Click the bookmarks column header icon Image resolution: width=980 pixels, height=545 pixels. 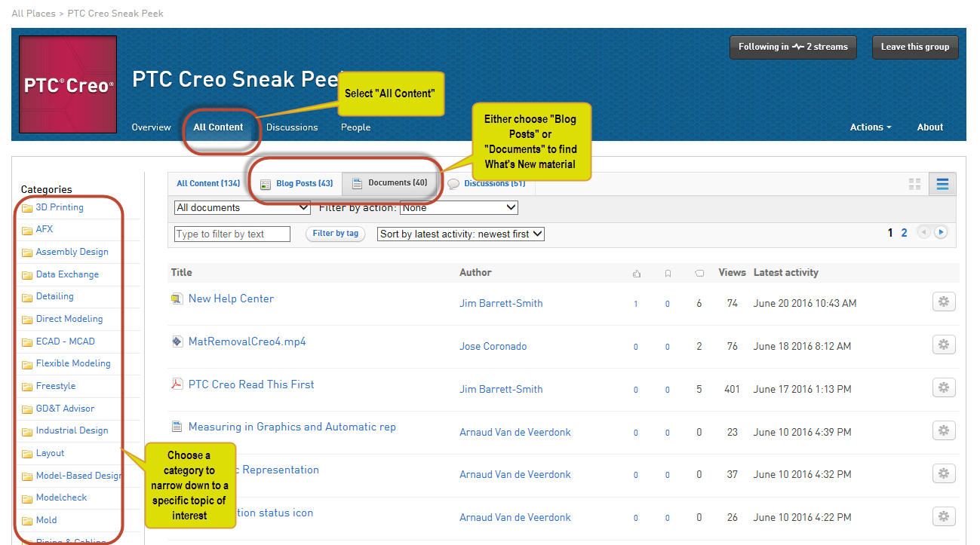click(x=668, y=274)
